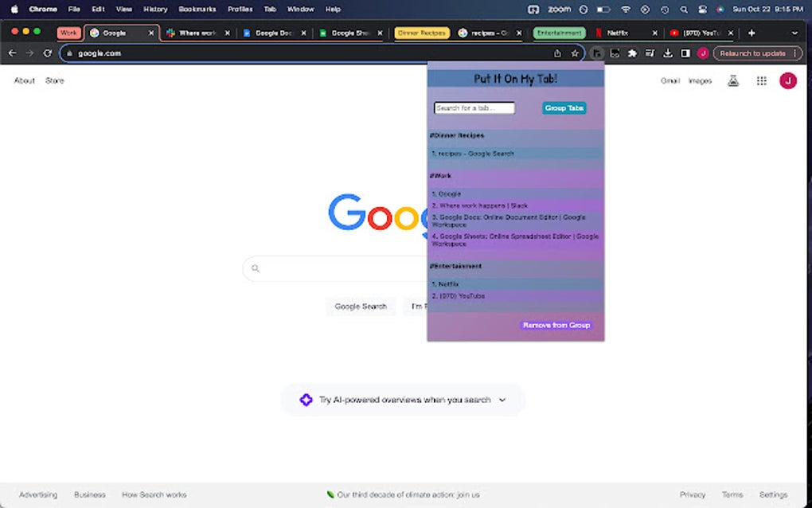Screen dimensions: 812x508
Task: Collapse the Work tab group label
Action: coord(68,33)
